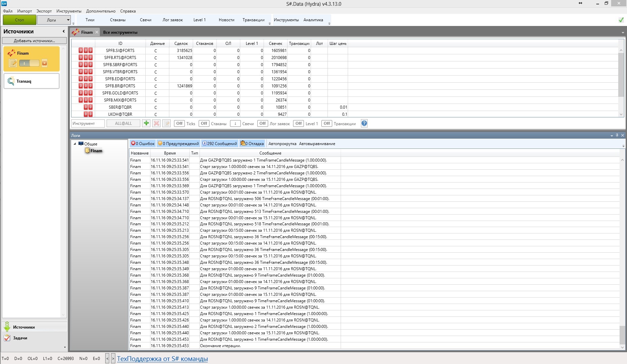Screen dimensions: 627x364
Task: Open the Дополнительно menu
Action: coord(101,11)
